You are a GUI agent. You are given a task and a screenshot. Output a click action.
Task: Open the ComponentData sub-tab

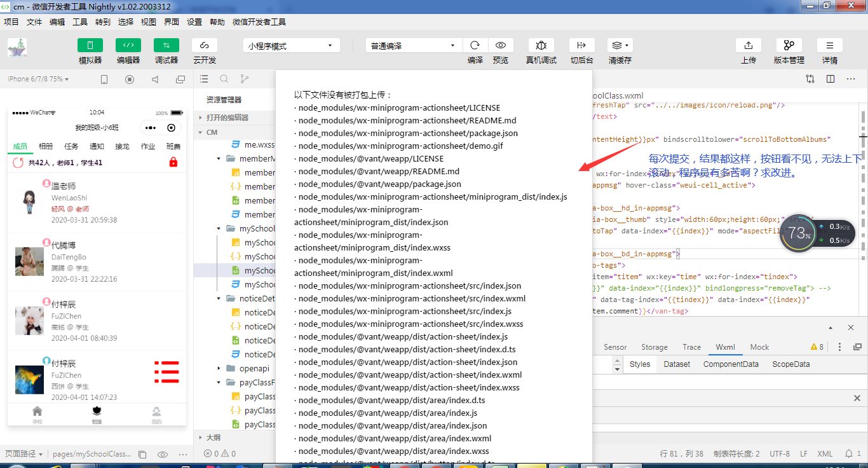731,364
